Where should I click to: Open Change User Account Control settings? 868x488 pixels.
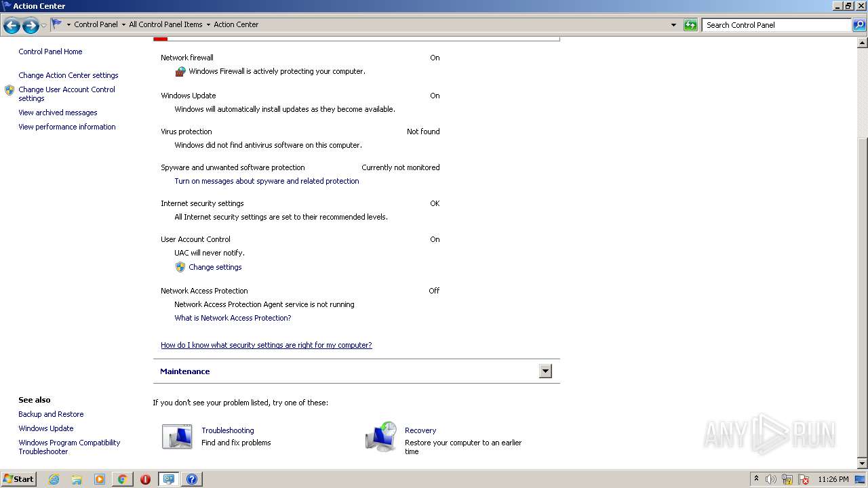(66, 94)
